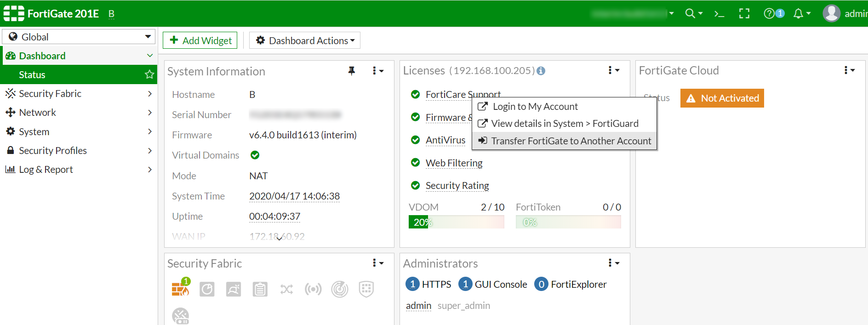The image size is (868, 325).
Task: Open the Global VDOM dropdown
Action: click(79, 37)
